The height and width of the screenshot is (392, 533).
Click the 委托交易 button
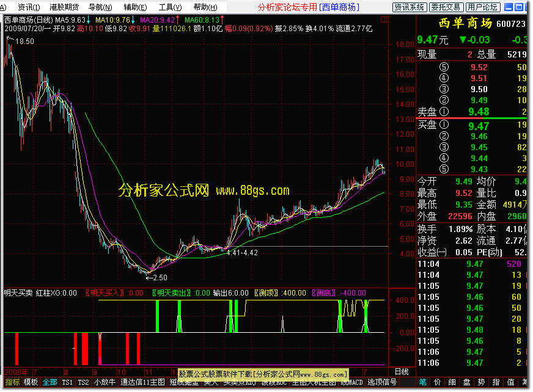click(445, 7)
